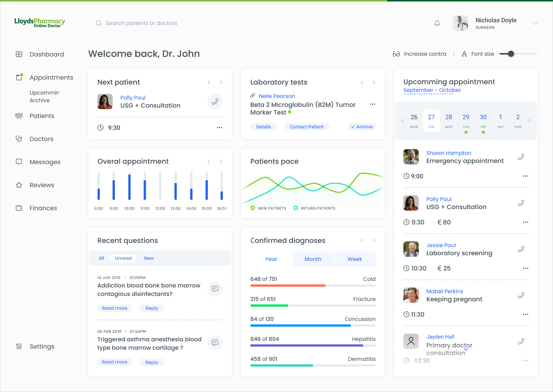
Task: Archive the Nelle Pearson lab test
Action: pyautogui.click(x=362, y=127)
